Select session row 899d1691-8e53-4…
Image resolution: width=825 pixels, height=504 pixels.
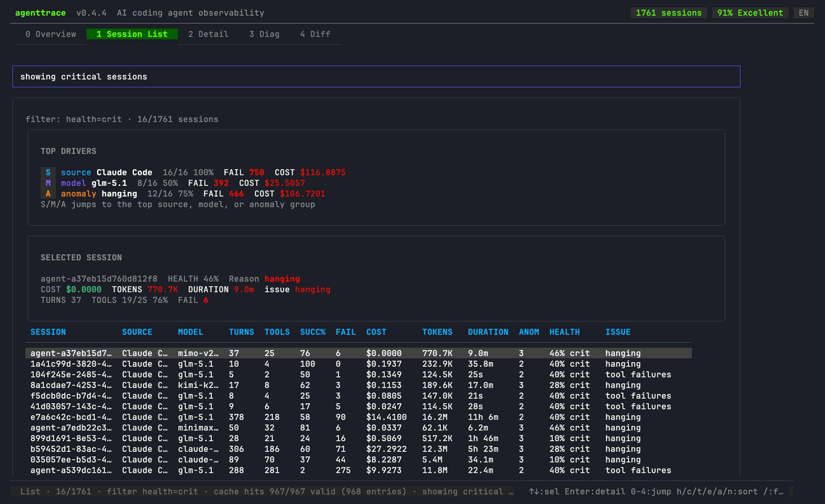click(x=358, y=438)
